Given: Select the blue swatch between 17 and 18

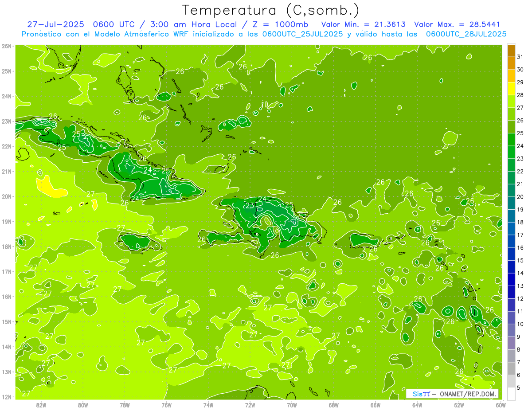Looking at the screenshot, I should tap(511, 228).
